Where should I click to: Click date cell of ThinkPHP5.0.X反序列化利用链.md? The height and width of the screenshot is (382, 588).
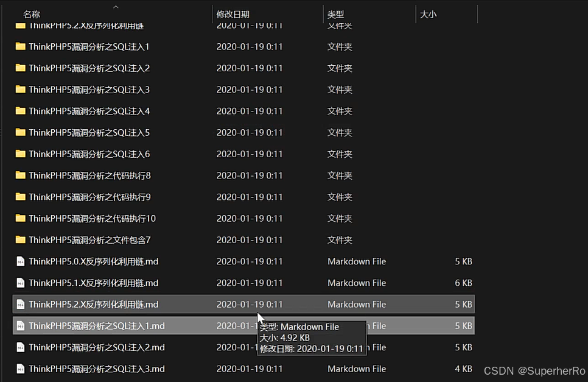pyautogui.click(x=250, y=261)
